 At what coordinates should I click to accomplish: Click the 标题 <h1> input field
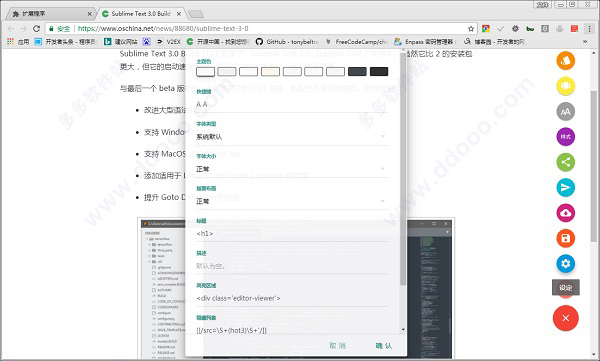[292, 233]
